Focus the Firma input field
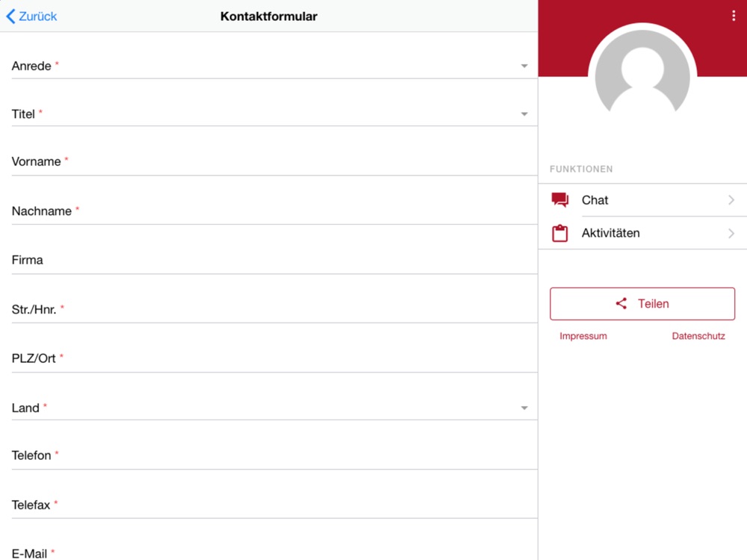The width and height of the screenshot is (747, 560). [x=274, y=260]
